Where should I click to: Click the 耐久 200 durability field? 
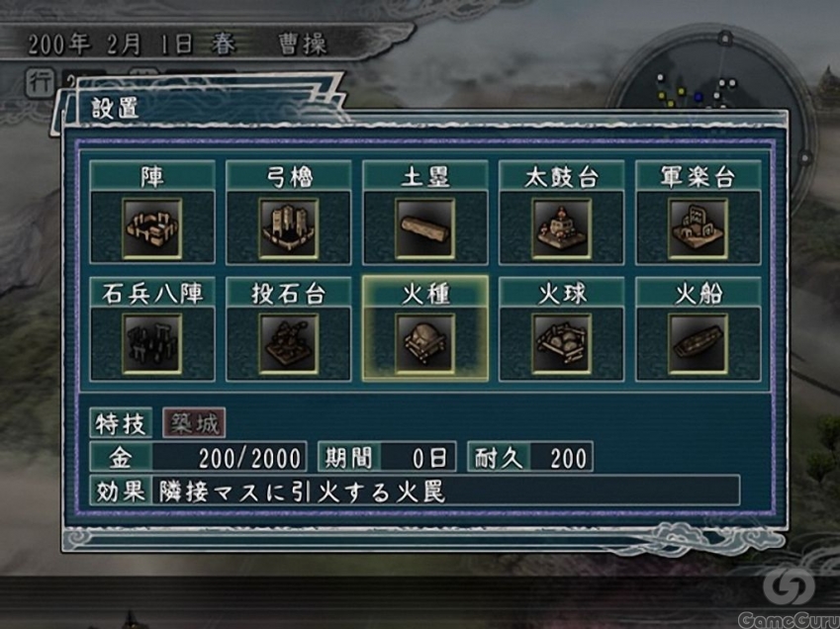(529, 457)
